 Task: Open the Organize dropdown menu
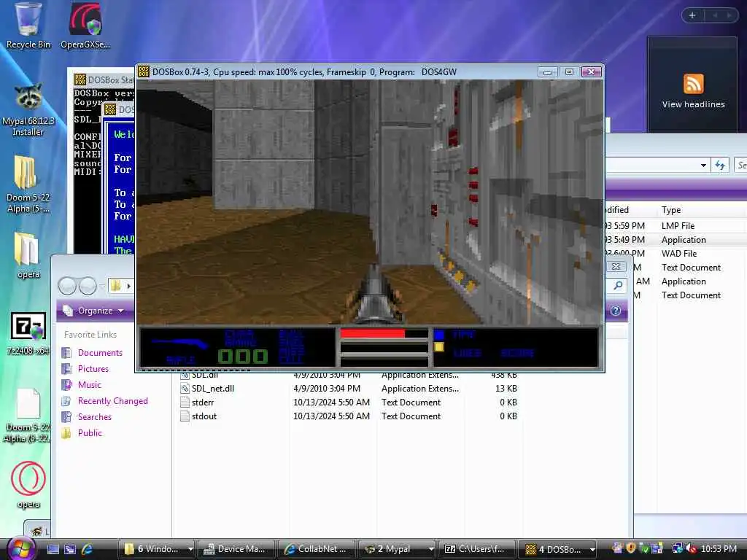point(94,311)
